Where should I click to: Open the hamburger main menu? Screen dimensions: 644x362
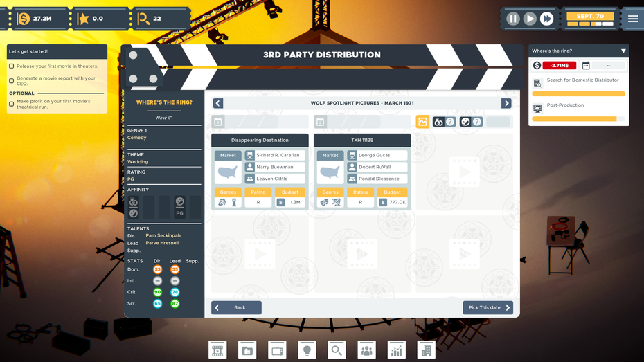pos(633,19)
